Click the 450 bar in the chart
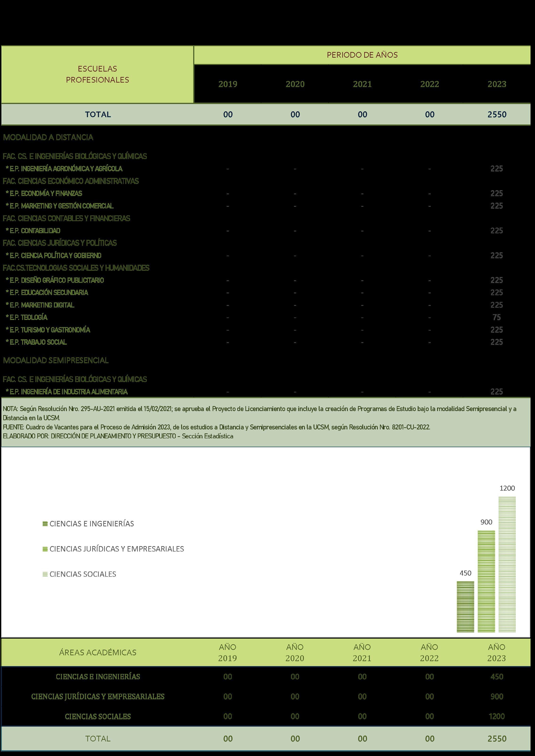The width and height of the screenshot is (535, 756). (465, 607)
